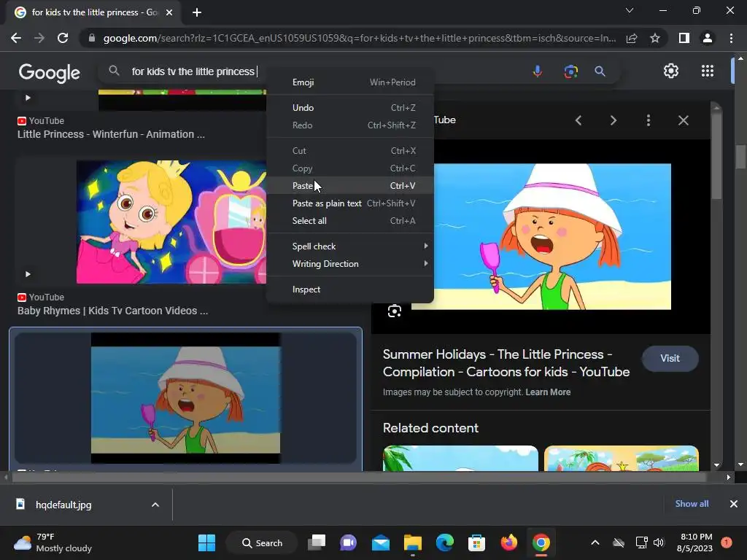
Task: Go back to the previous page
Action: point(16,38)
